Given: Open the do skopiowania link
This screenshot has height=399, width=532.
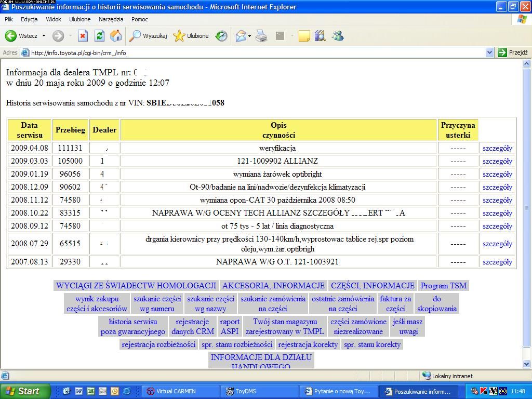Looking at the screenshot, I should (437, 303).
